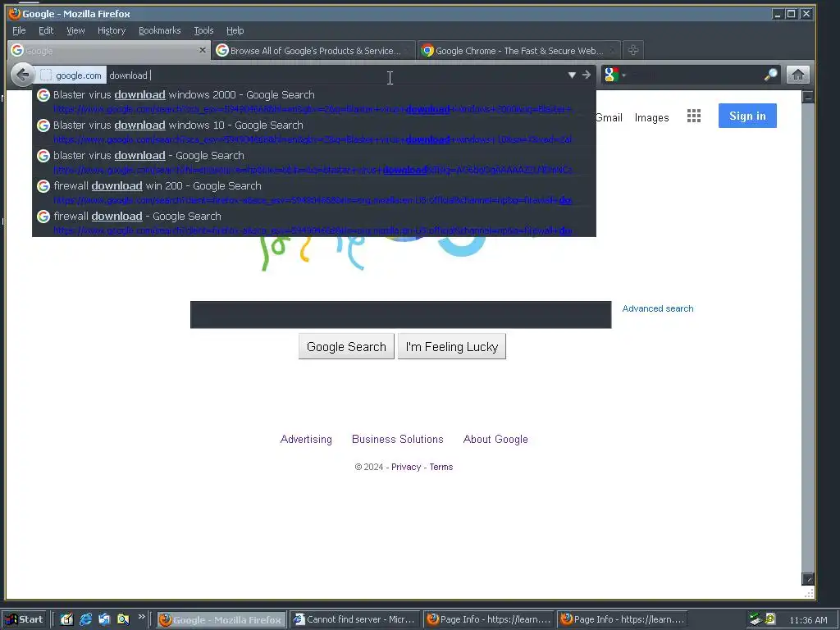
Task: Open the Advanced search link
Action: click(657, 308)
